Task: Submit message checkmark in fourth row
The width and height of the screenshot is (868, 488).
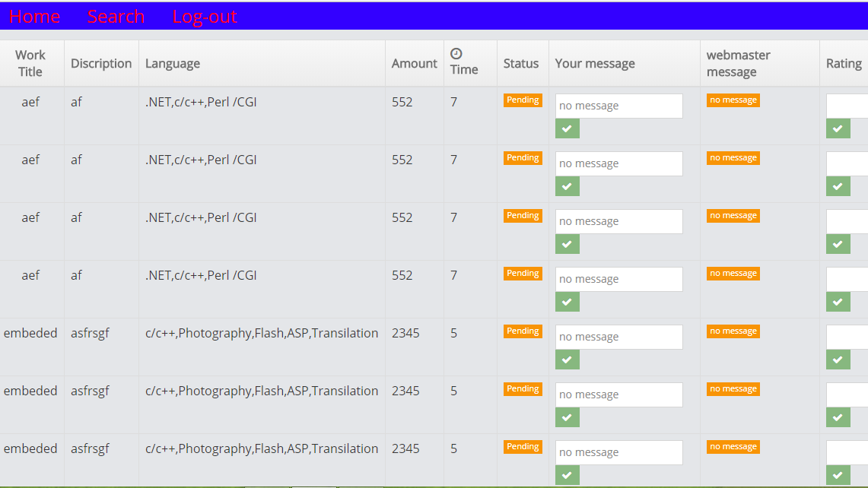Action: [568, 303]
